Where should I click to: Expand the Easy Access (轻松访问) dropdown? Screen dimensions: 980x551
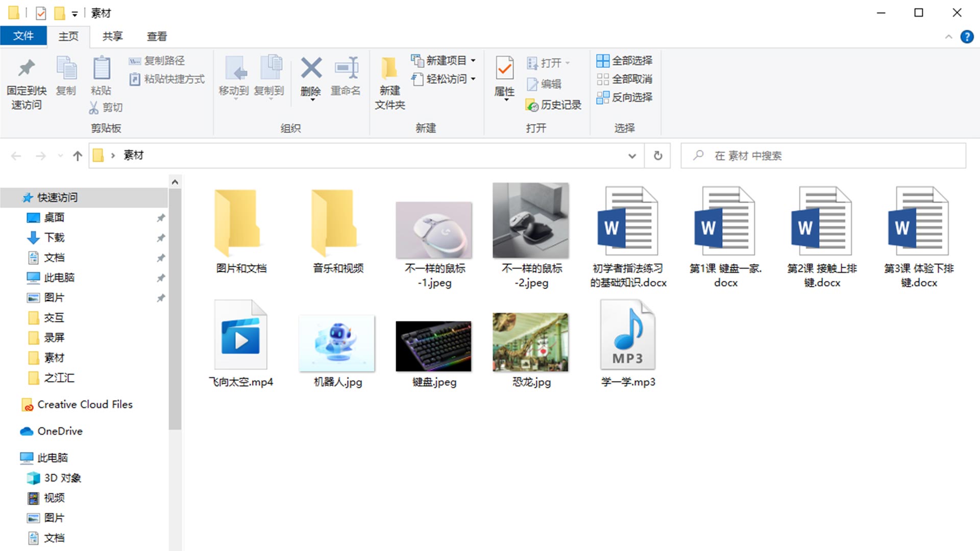[473, 79]
